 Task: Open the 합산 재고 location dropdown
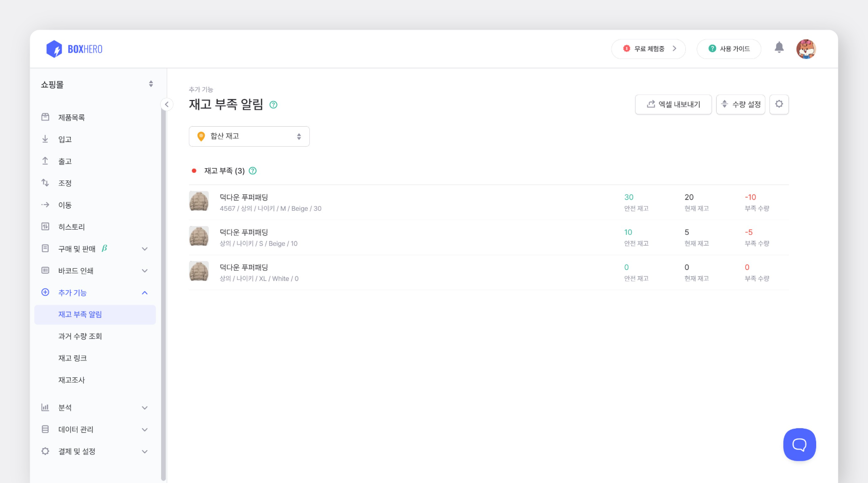point(249,136)
